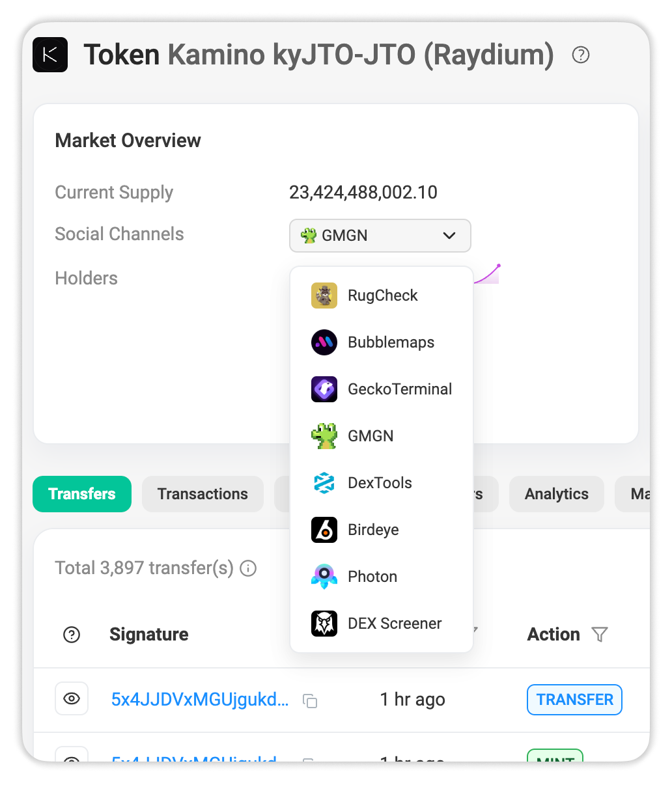Viewport: 672px width, 785px height.
Task: Switch to the Transfers tab
Action: click(x=82, y=494)
